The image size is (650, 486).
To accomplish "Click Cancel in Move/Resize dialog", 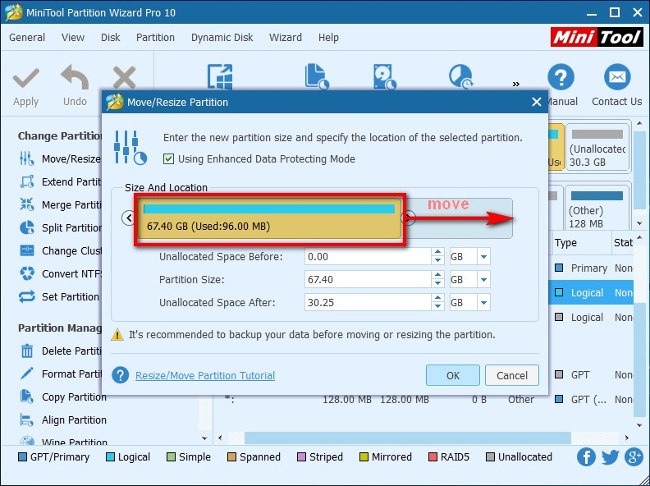I will (512, 375).
